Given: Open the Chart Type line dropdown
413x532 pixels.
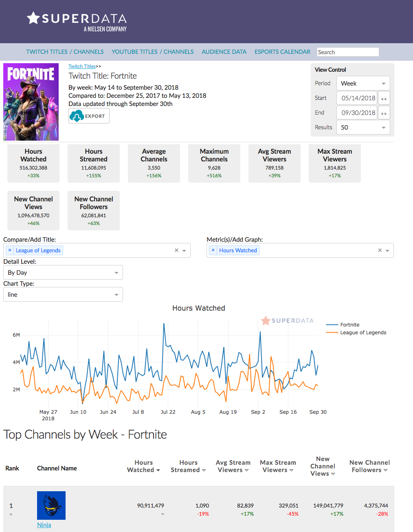Looking at the screenshot, I should [63, 294].
